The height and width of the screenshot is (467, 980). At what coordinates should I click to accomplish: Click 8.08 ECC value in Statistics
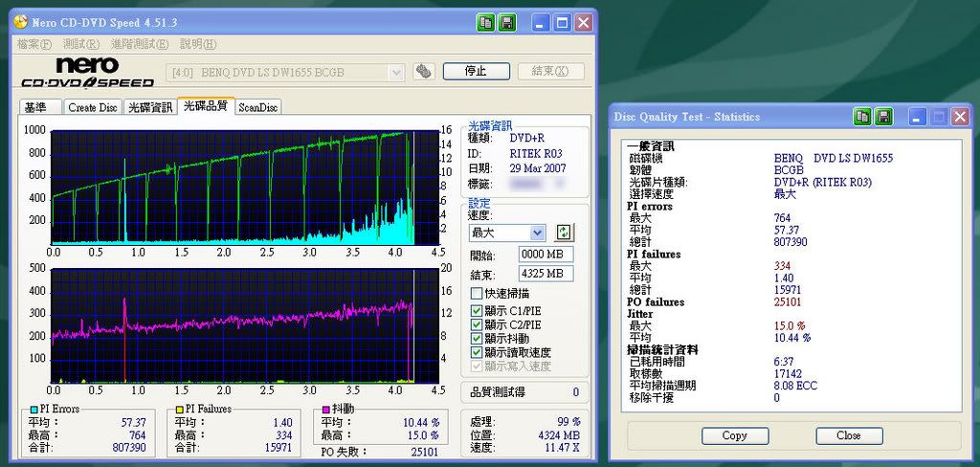[795, 386]
